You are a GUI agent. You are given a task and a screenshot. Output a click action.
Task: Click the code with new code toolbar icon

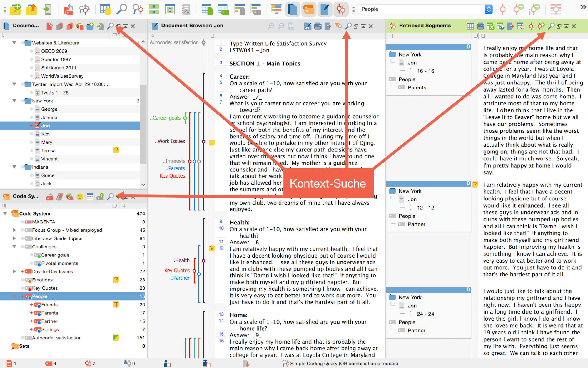click(519, 9)
